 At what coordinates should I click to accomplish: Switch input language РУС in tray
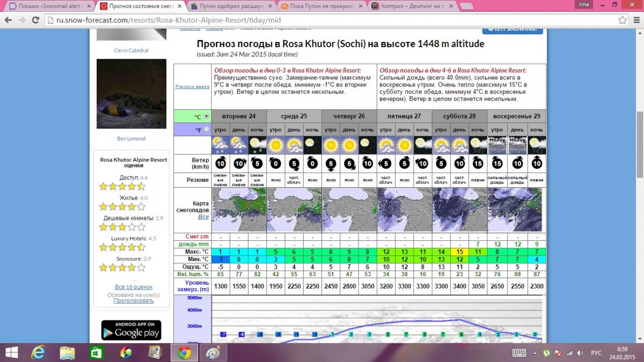(596, 353)
